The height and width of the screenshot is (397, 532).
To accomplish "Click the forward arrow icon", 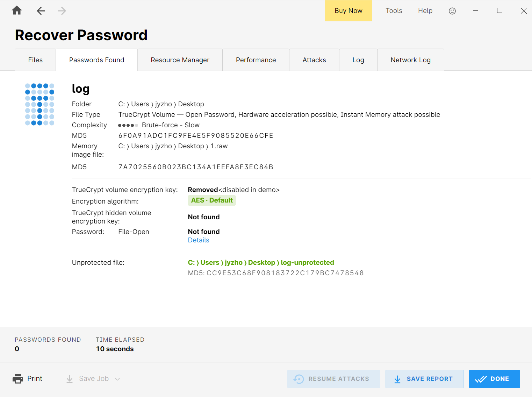I will (62, 11).
